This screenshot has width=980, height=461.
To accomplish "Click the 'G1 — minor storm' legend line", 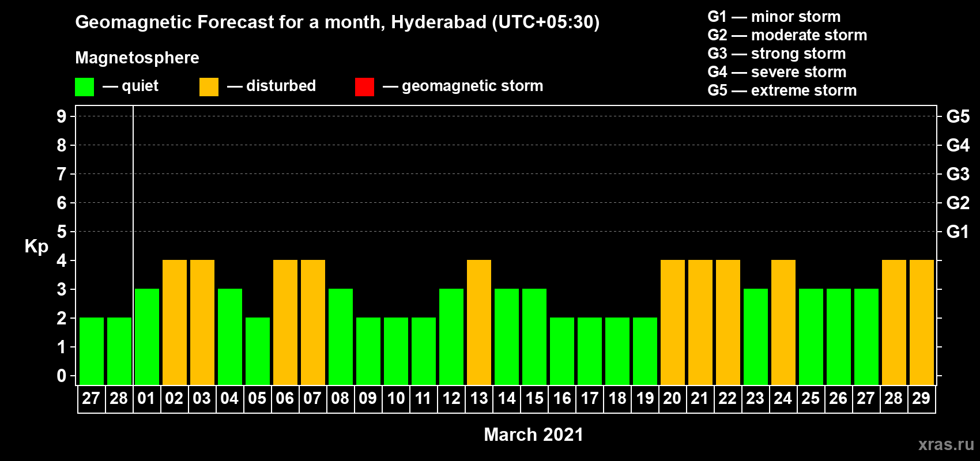I will pos(774,17).
